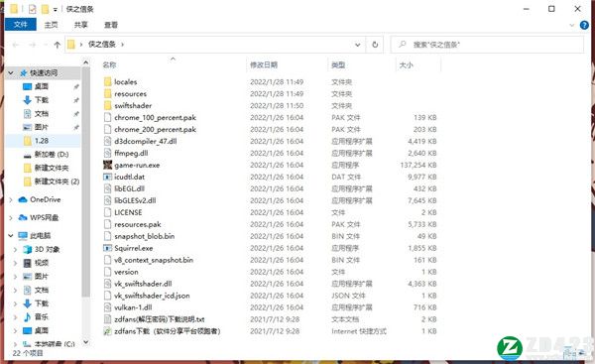Screen dimensions: 595x364
Task: Select the libGLESv2.dll file icon
Action: pos(108,200)
